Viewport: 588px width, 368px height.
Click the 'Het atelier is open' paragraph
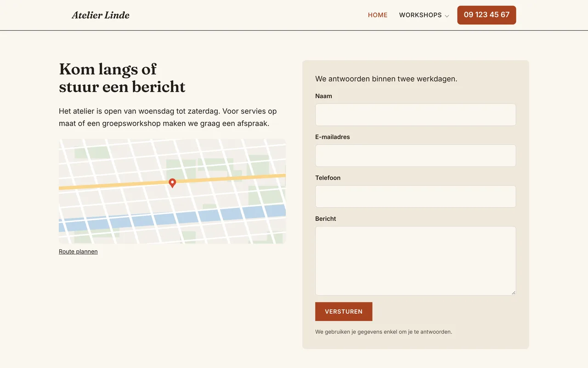168,117
